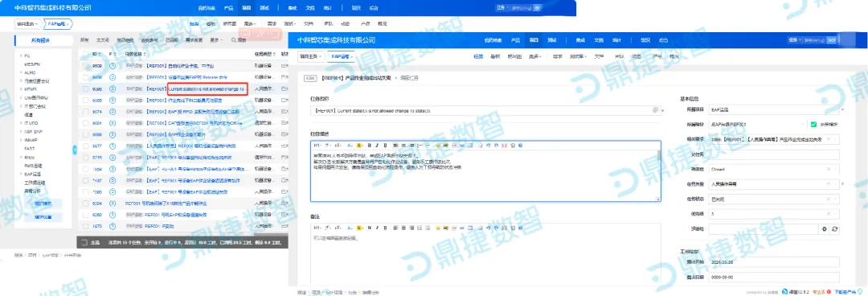Open the dropdown showing Closed
868x296 pixels.
pos(774,169)
